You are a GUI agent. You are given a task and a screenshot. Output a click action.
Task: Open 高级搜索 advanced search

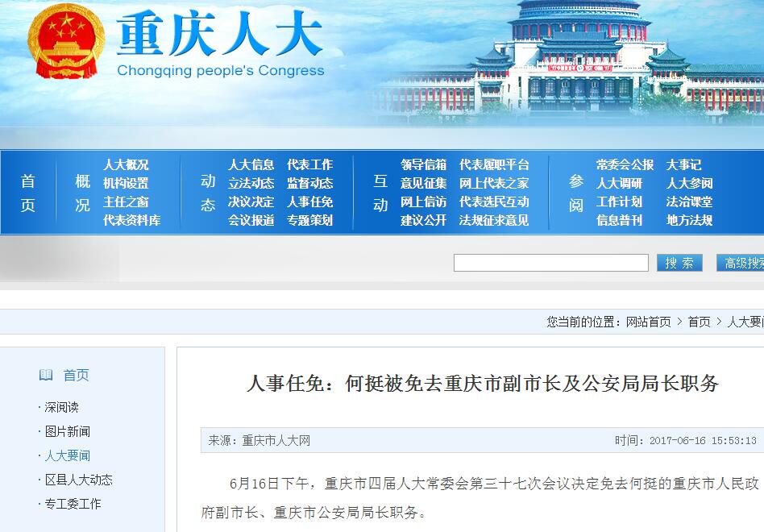743,263
